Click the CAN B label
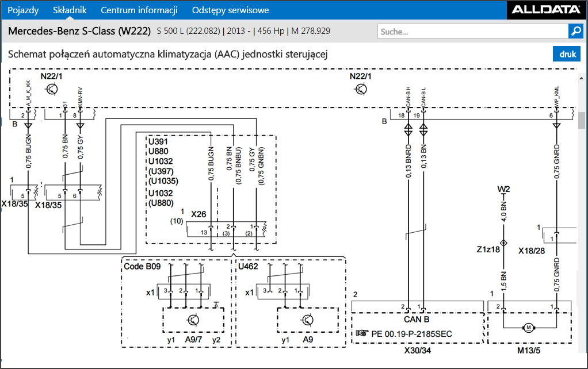 (x=416, y=320)
